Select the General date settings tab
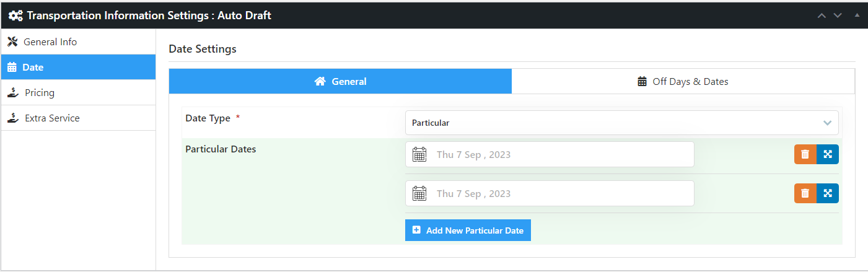The image size is (868, 272). (x=340, y=81)
